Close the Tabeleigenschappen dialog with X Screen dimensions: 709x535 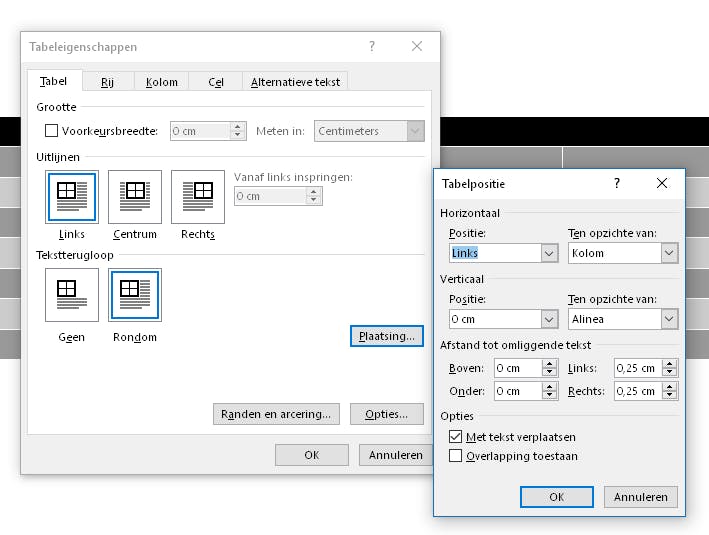(417, 46)
